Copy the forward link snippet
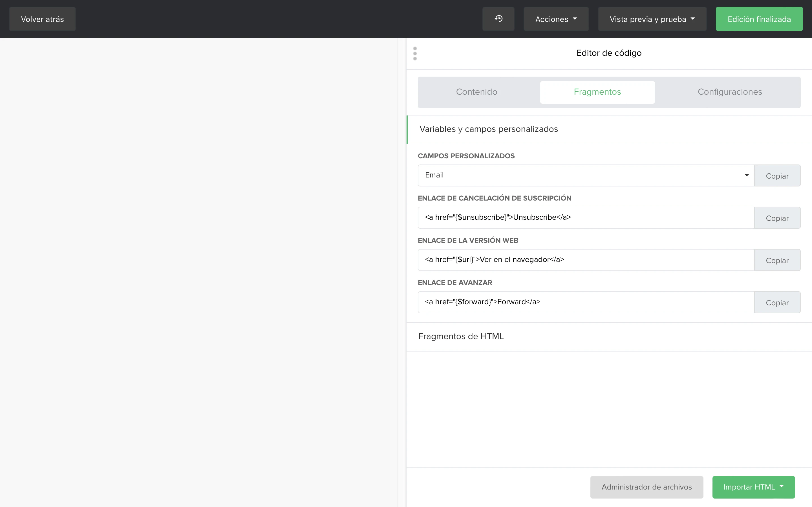 pyautogui.click(x=777, y=303)
